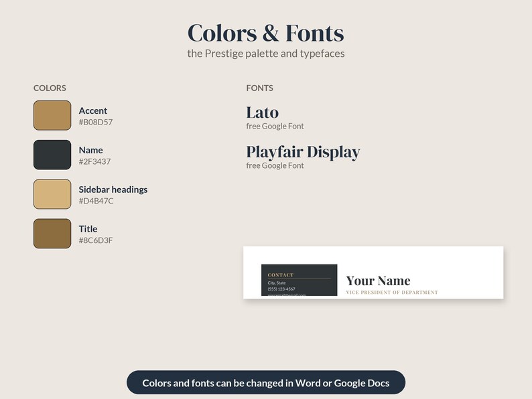This screenshot has height=399, width=532.
Task: Click the dark Name color swatch
Action: pos(52,155)
